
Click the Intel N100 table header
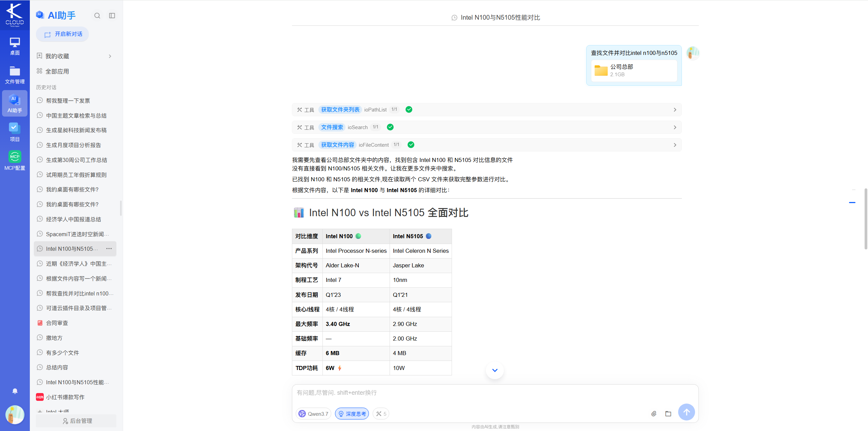tap(356, 237)
